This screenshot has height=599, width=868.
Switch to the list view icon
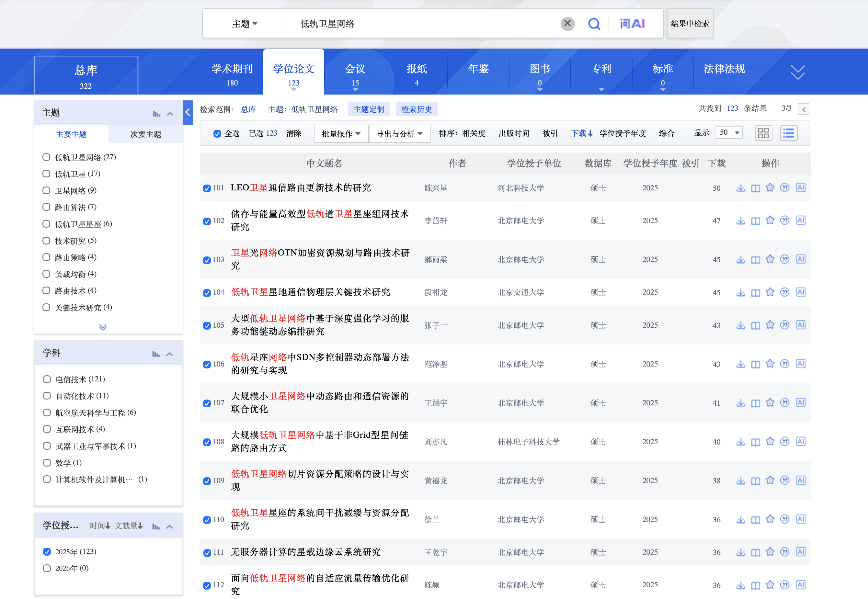click(x=788, y=133)
